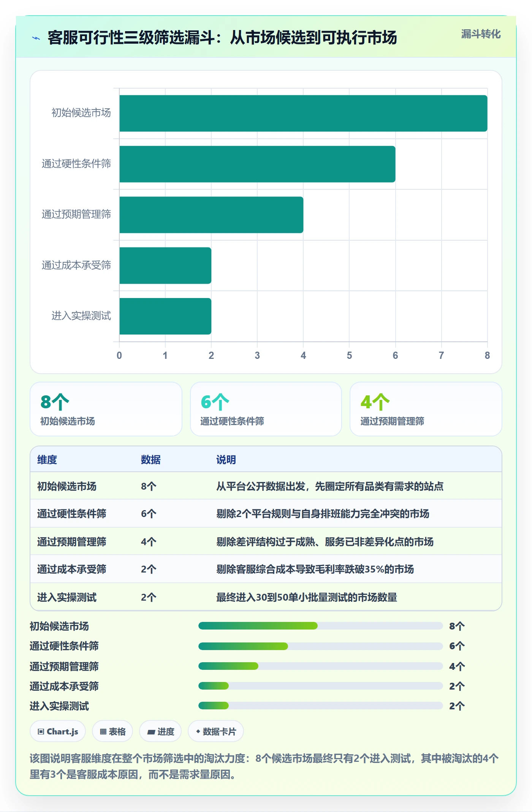Viewport: 532px width, 812px height.
Task: Click the 维度 column header
Action: click(x=47, y=460)
